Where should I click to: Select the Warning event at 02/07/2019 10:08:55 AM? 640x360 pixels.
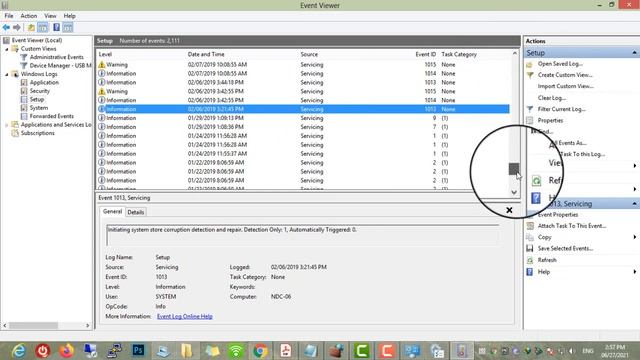pos(304,65)
